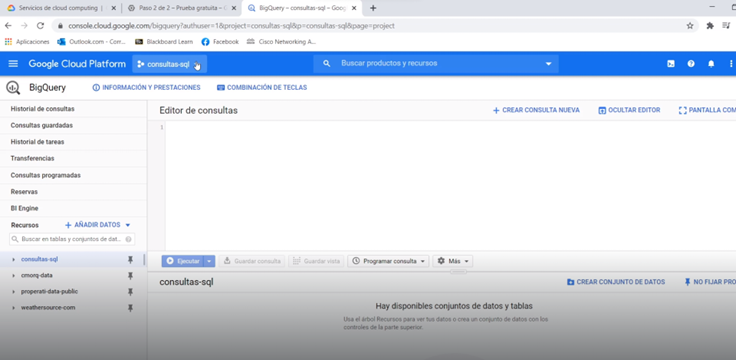Close the Servicios de cloud computing tab

coord(113,8)
